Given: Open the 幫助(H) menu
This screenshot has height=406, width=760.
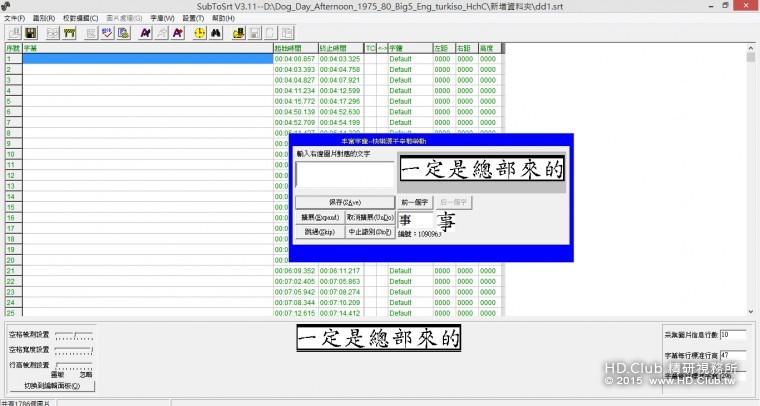Looking at the screenshot, I should [x=223, y=18].
